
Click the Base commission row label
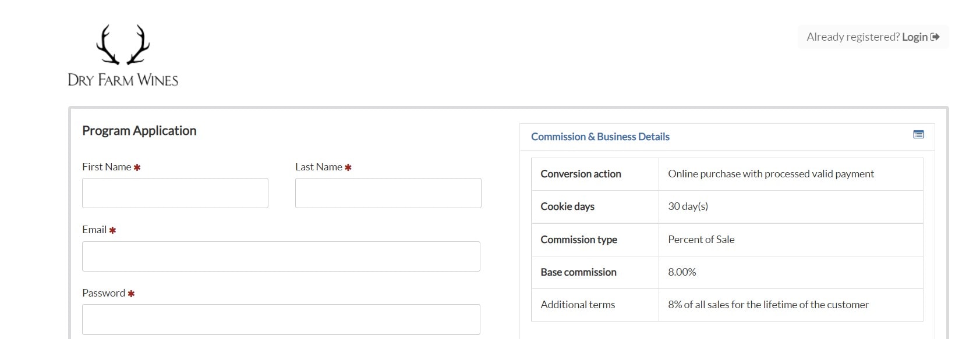click(578, 272)
